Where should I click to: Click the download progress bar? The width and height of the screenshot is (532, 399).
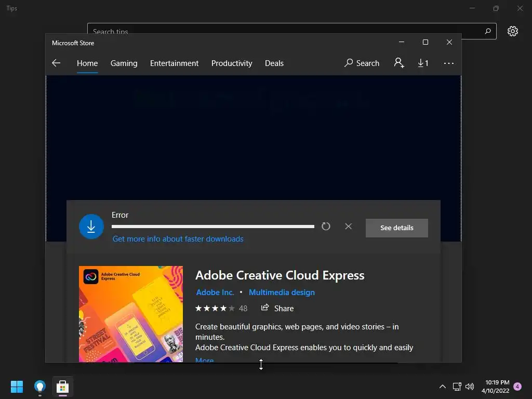point(212,227)
